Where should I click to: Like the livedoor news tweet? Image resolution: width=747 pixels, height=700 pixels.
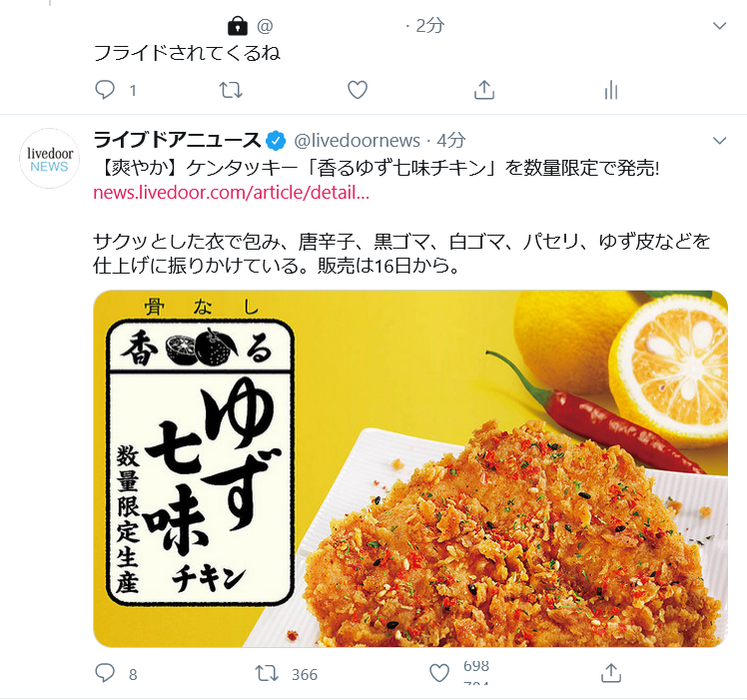click(438, 673)
